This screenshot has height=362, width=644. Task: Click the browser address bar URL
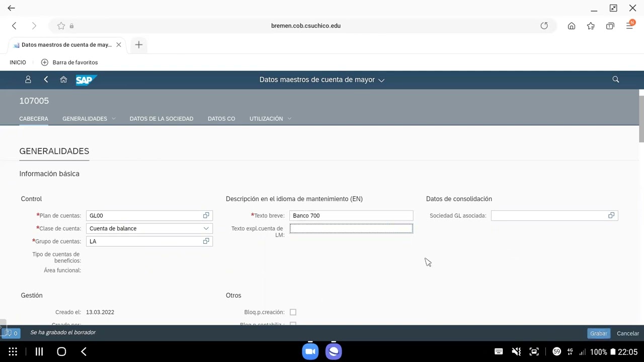306,26
